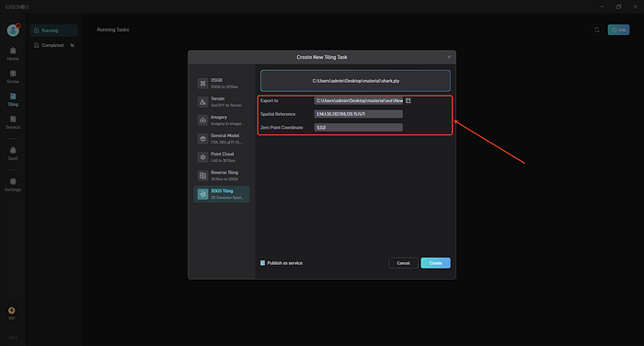Click the Cancel button
Image resolution: width=644 pixels, height=346 pixels.
coord(403,263)
